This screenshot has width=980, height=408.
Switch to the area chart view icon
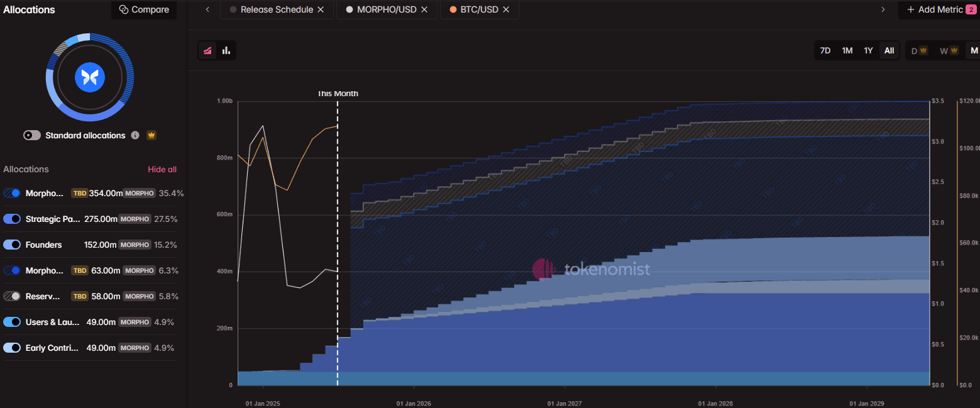[207, 51]
